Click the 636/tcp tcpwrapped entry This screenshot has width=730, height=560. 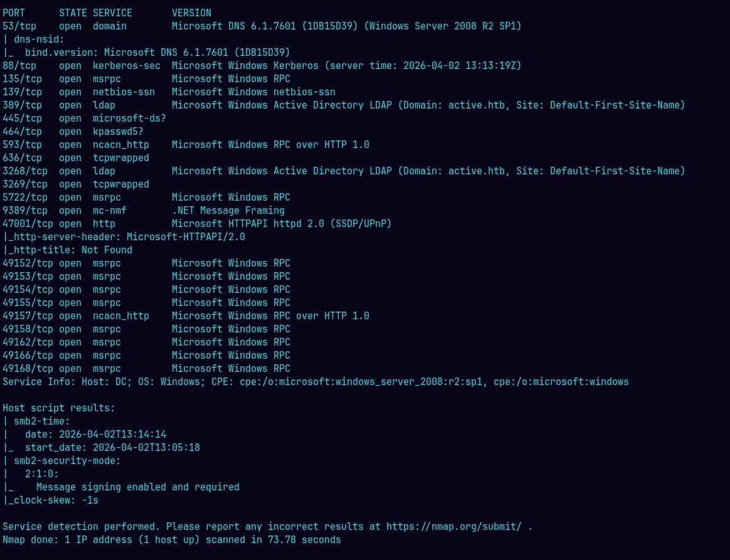[75, 158]
